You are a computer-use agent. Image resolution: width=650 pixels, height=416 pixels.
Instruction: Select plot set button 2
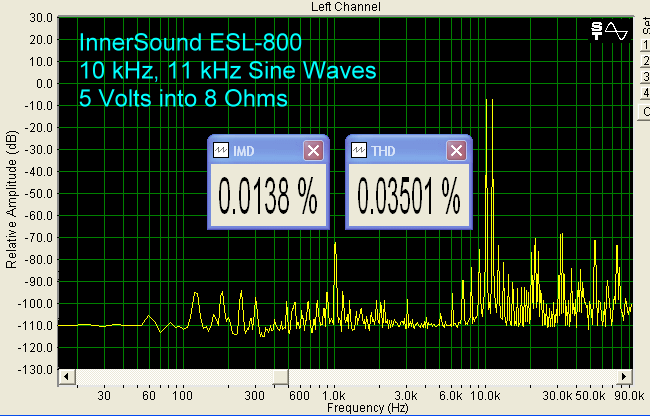click(645, 60)
